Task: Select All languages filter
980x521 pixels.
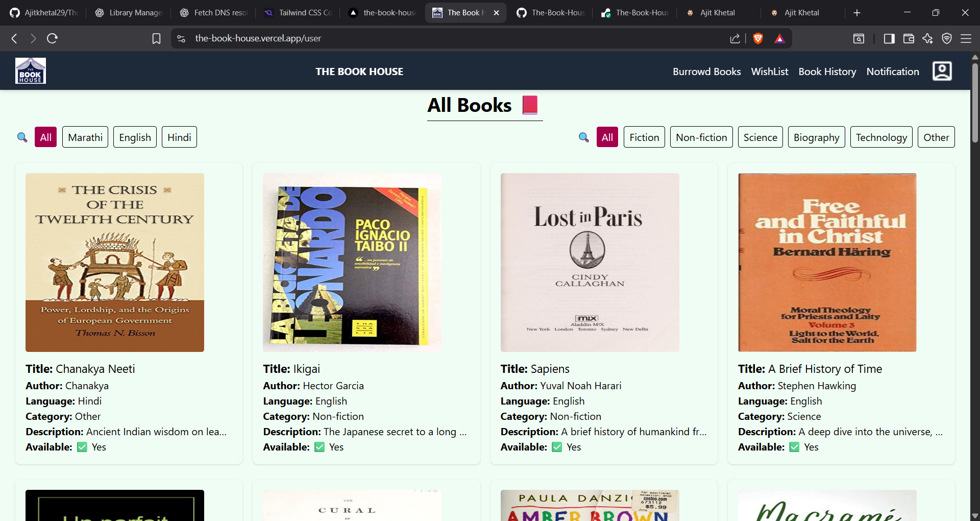Action: click(x=45, y=137)
